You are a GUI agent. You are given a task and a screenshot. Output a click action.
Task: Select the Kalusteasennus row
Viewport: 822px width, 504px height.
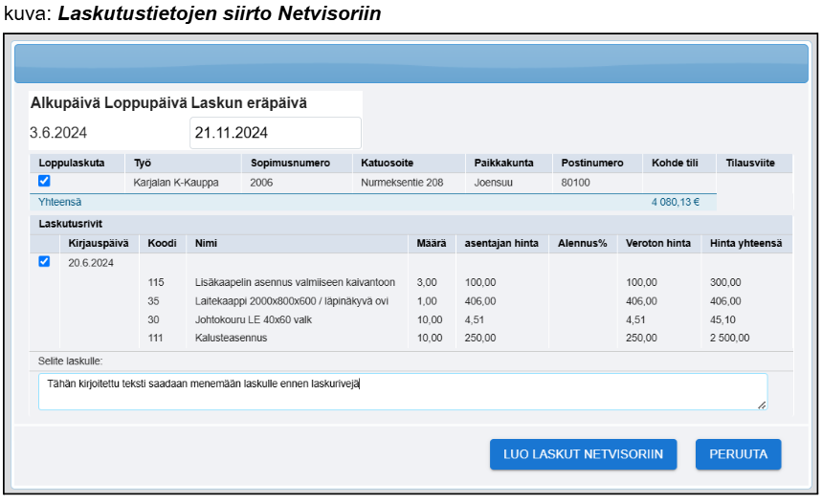pyautogui.click(x=231, y=338)
